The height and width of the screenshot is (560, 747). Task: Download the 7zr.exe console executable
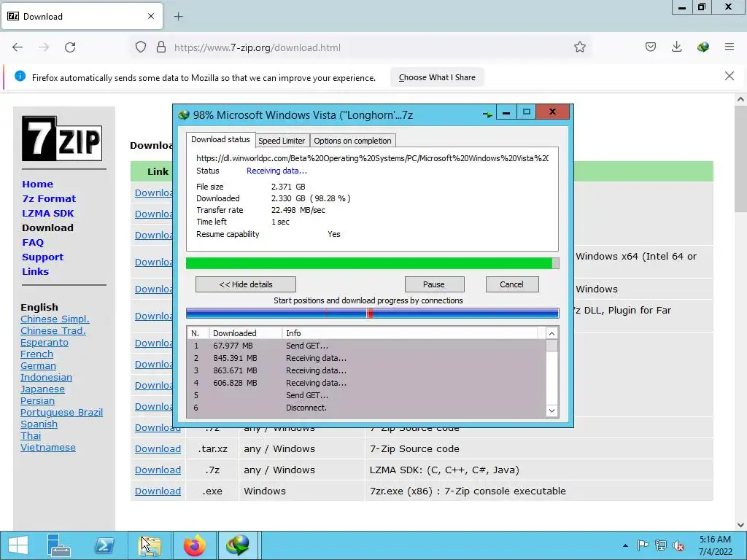158,491
